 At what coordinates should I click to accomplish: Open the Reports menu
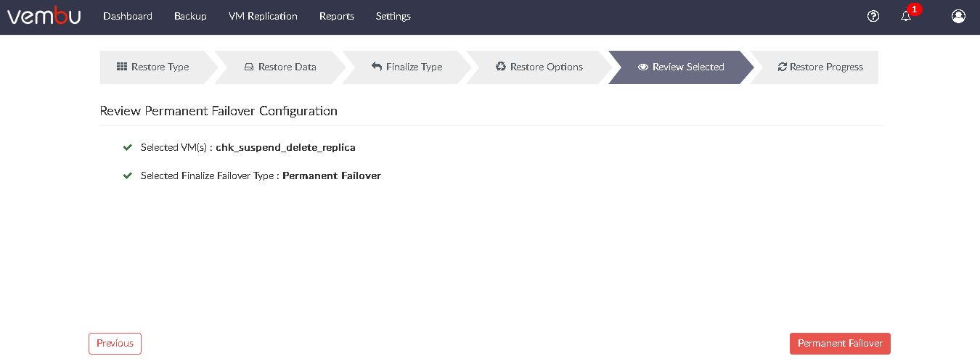pos(337,16)
